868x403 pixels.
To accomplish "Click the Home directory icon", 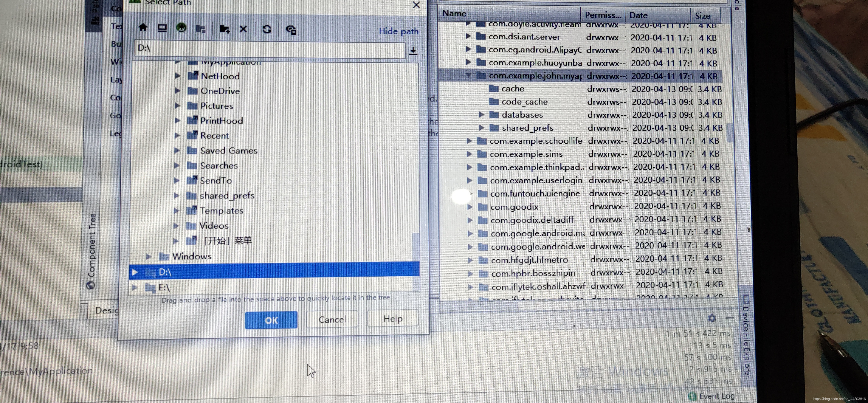I will 143,28.
